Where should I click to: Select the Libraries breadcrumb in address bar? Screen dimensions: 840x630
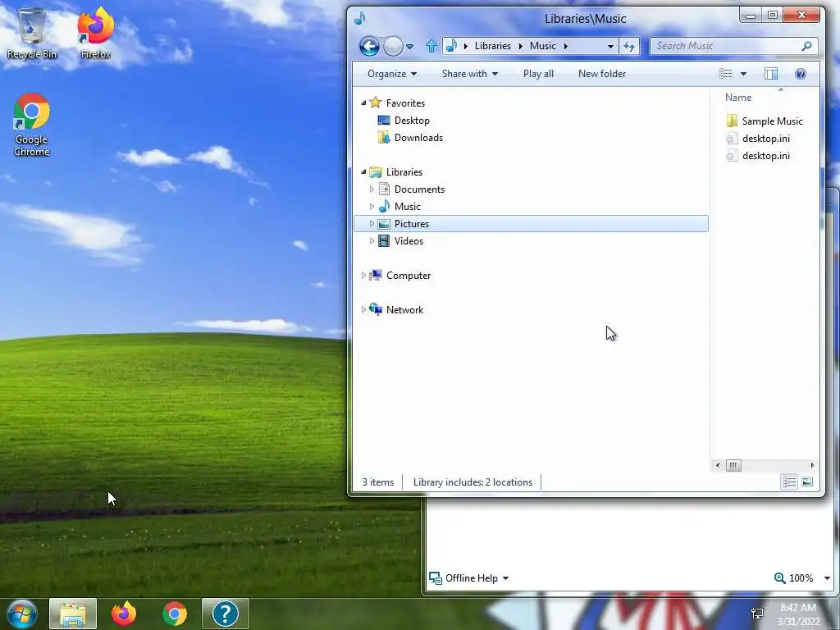[492, 46]
